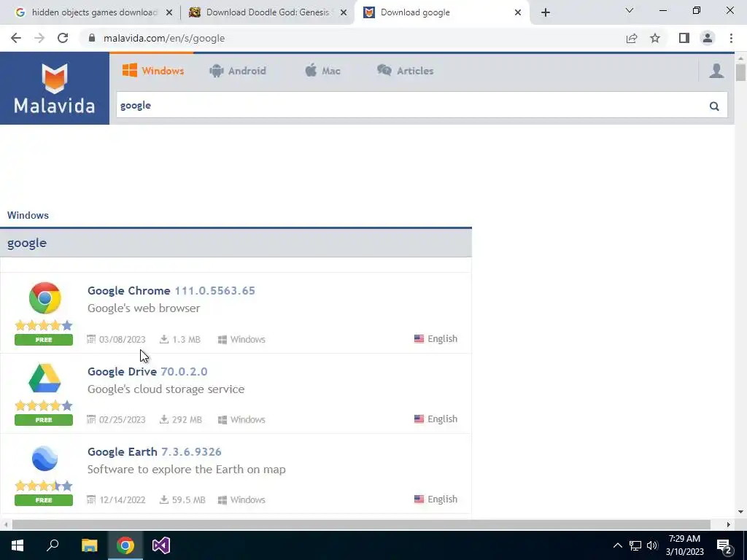Open the tab search chevron
747x560 pixels.
point(630,10)
